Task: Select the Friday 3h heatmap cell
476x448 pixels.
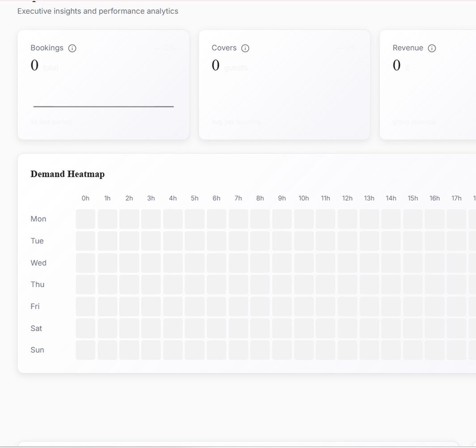Action: [x=151, y=306]
